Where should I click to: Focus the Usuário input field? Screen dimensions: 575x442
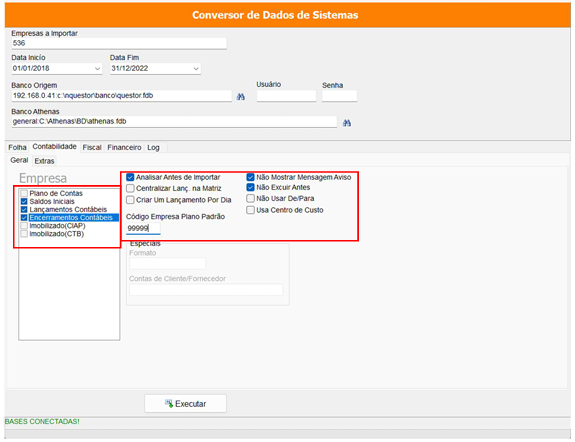click(x=286, y=96)
